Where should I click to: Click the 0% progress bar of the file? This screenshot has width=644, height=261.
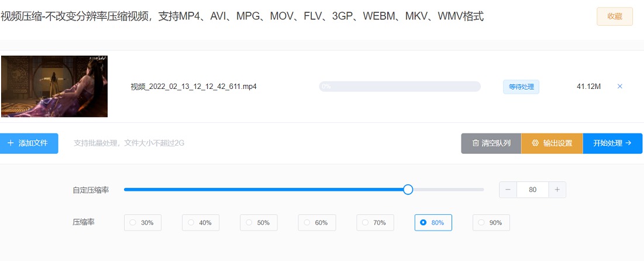400,86
